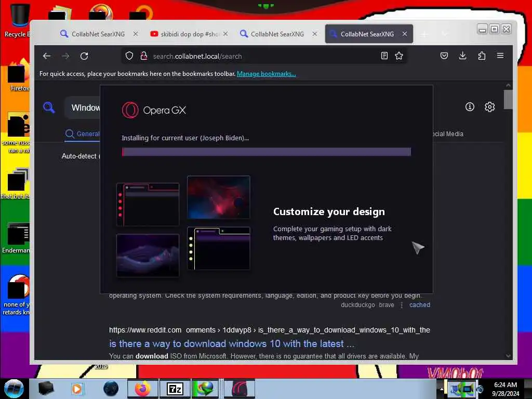Click the address bar URL field
Image resolution: width=532 pixels, height=399 pixels.
[x=264, y=56]
